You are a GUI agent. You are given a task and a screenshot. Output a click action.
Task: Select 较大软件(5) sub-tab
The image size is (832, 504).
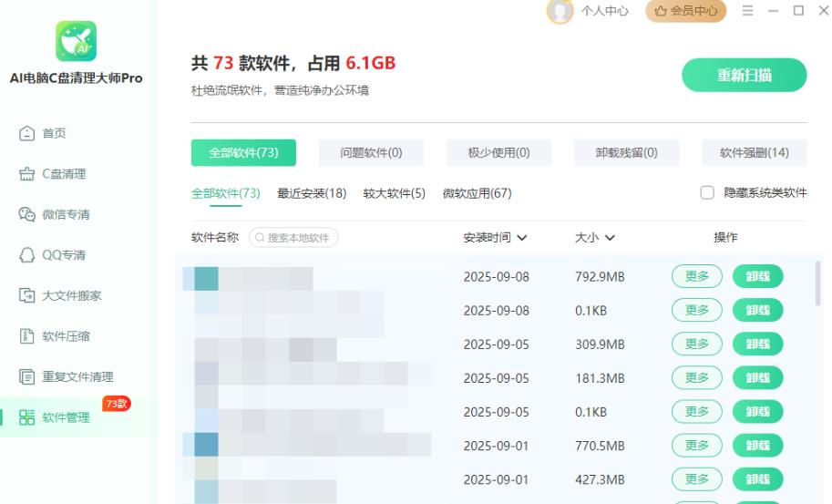click(395, 193)
